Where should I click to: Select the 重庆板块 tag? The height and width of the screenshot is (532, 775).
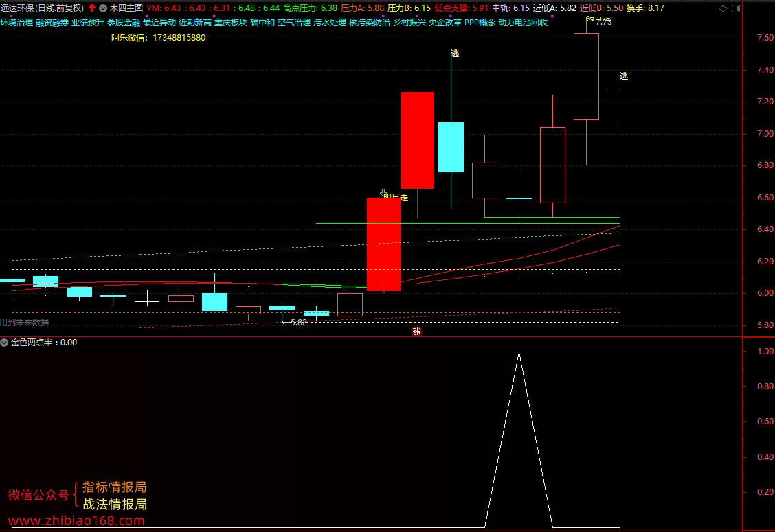[x=230, y=23]
